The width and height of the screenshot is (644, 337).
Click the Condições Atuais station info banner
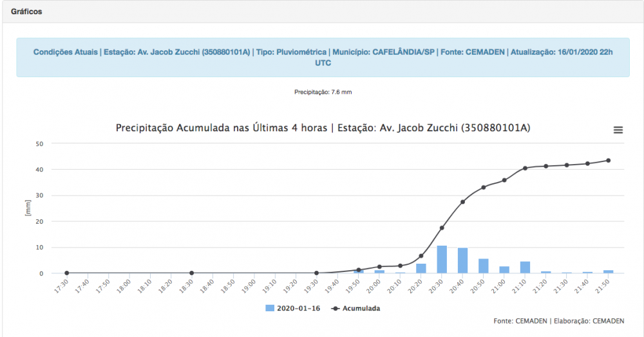click(x=323, y=57)
